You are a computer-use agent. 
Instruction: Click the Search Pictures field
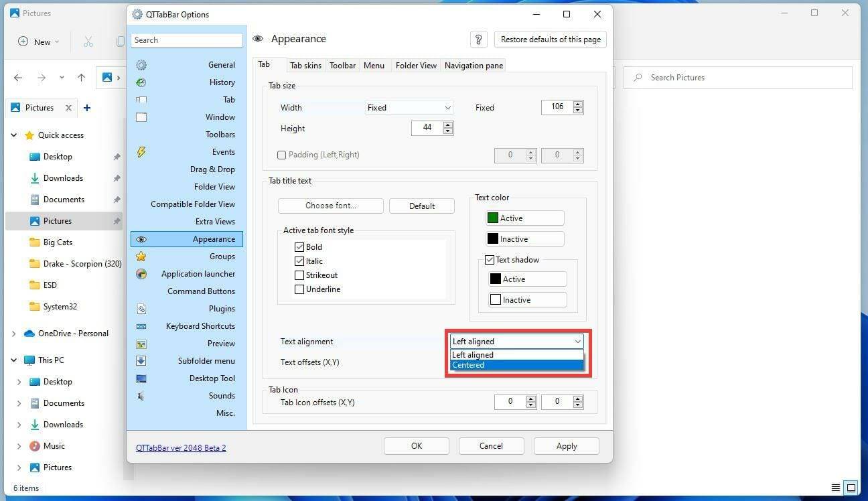point(737,77)
